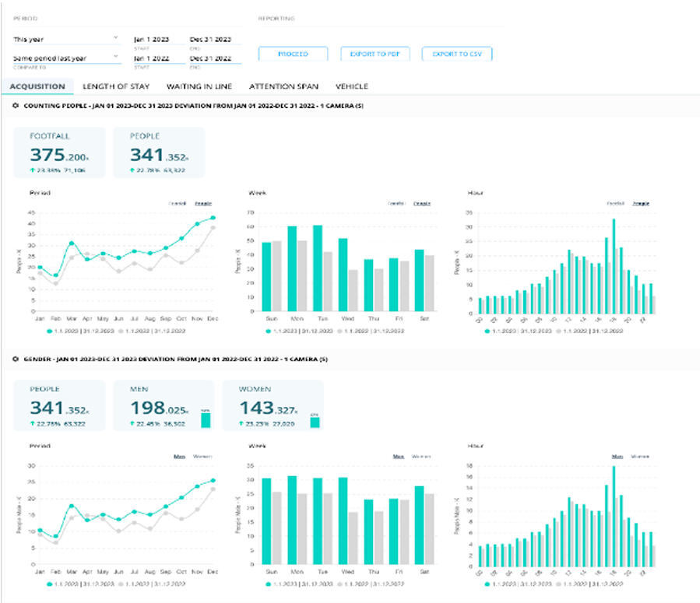The height and width of the screenshot is (603, 700).
Task: Toggle 2023 legend on gender Hour chart
Action: click(518, 584)
